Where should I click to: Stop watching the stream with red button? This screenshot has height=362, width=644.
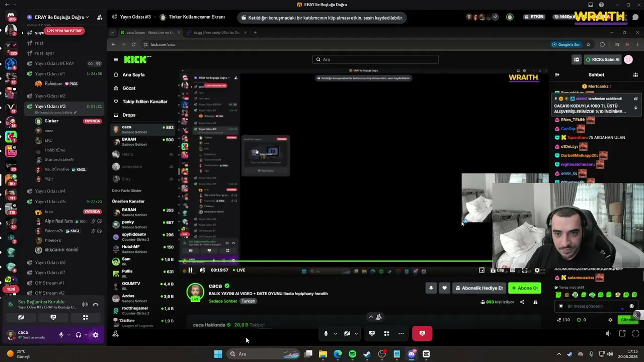tap(422, 333)
